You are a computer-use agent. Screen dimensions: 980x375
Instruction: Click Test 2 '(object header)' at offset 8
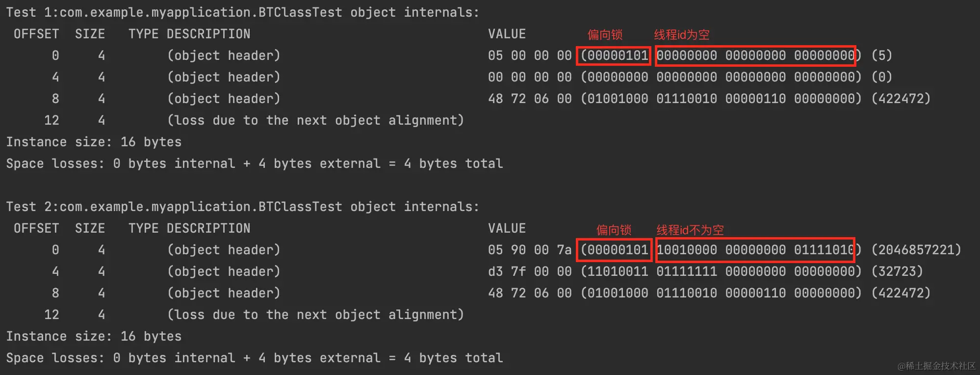pyautogui.click(x=224, y=293)
